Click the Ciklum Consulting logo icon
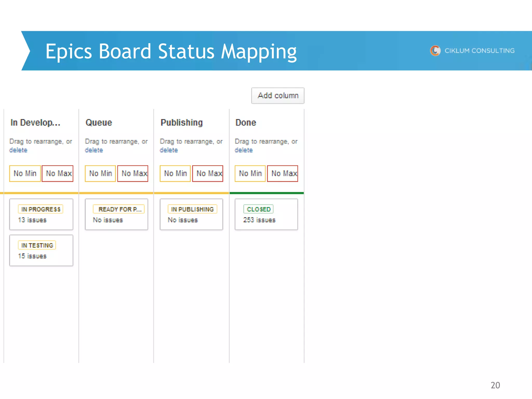 pyautogui.click(x=435, y=51)
